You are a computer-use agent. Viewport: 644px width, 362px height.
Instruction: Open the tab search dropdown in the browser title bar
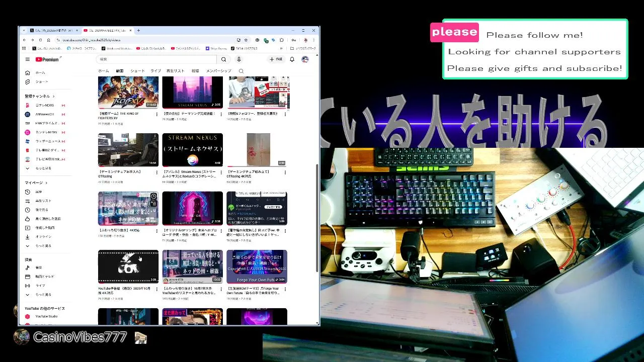(x=24, y=31)
